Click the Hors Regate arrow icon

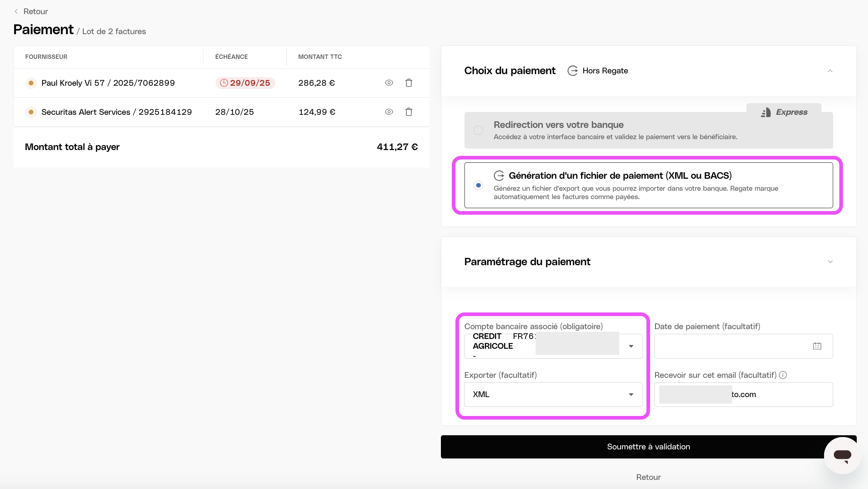tap(573, 70)
